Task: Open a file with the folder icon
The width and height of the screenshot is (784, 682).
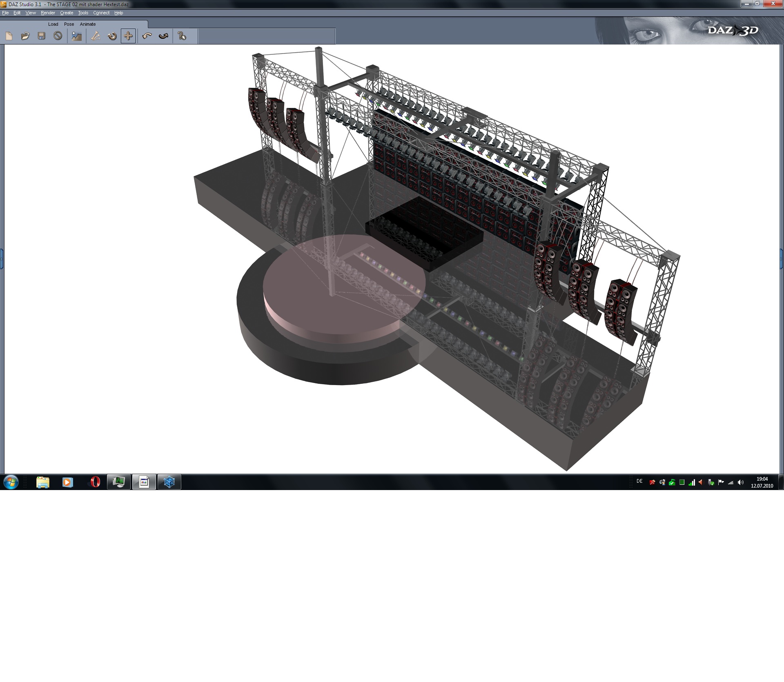Action: (25, 36)
